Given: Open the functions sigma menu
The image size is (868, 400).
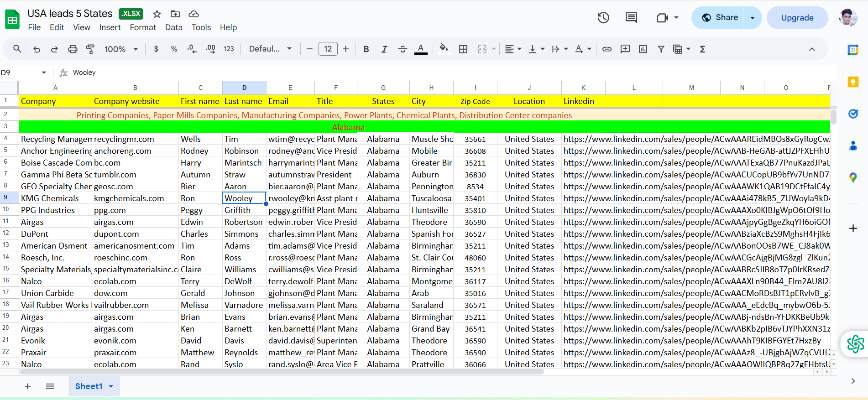Looking at the screenshot, I should [x=702, y=49].
